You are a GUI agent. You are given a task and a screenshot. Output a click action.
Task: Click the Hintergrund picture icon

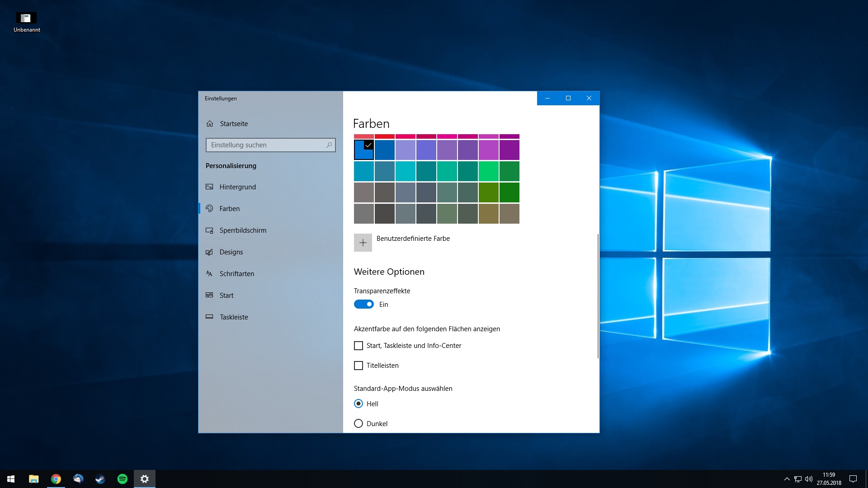(209, 187)
